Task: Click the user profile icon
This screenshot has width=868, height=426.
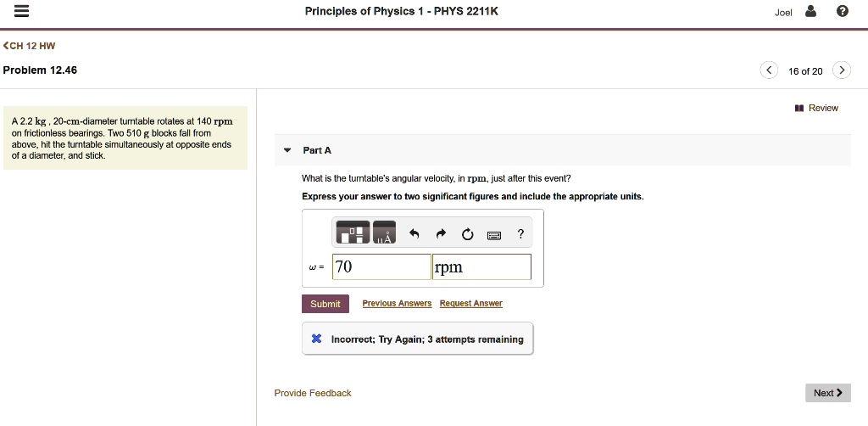Action: tap(810, 11)
